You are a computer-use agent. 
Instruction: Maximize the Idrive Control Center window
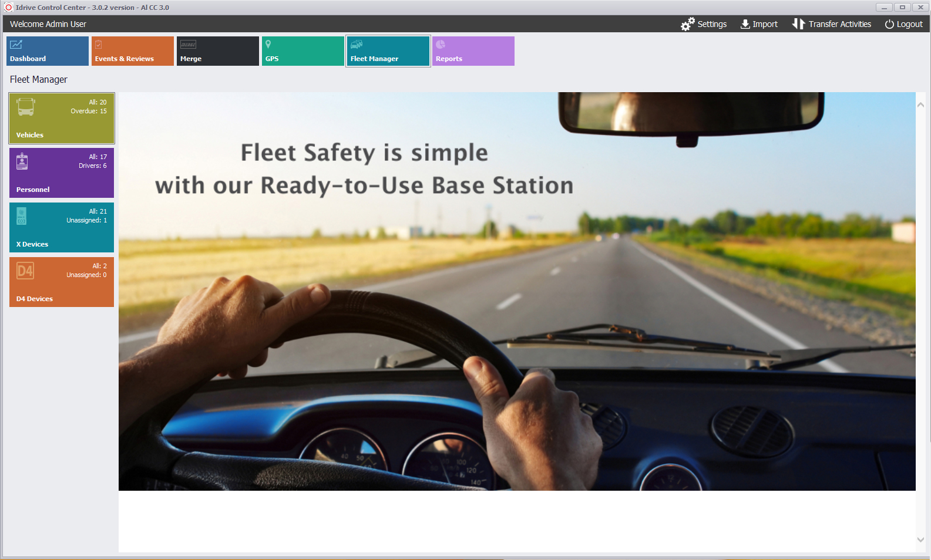[x=902, y=7]
